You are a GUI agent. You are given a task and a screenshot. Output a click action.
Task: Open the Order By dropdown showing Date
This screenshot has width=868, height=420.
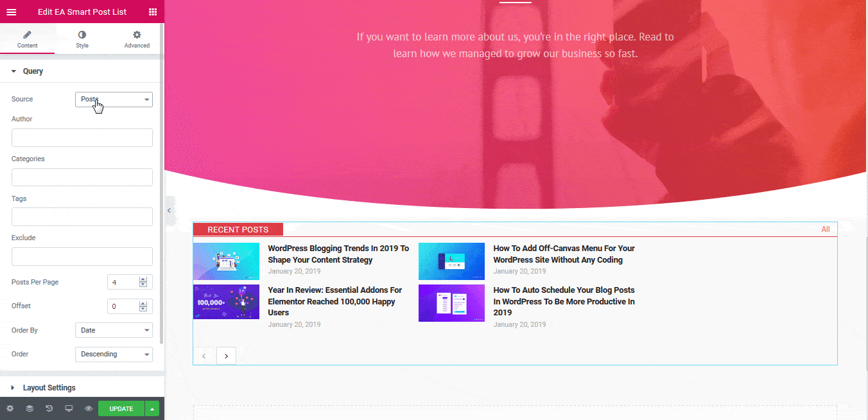point(114,329)
